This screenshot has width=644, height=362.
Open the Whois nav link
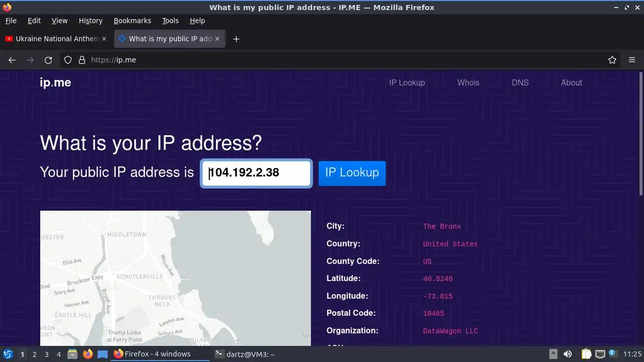468,82
